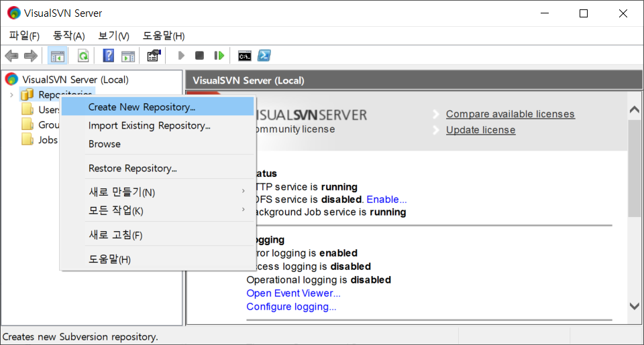Select 새로 고침(F) in context menu
This screenshot has width=644, height=345.
(158, 235)
